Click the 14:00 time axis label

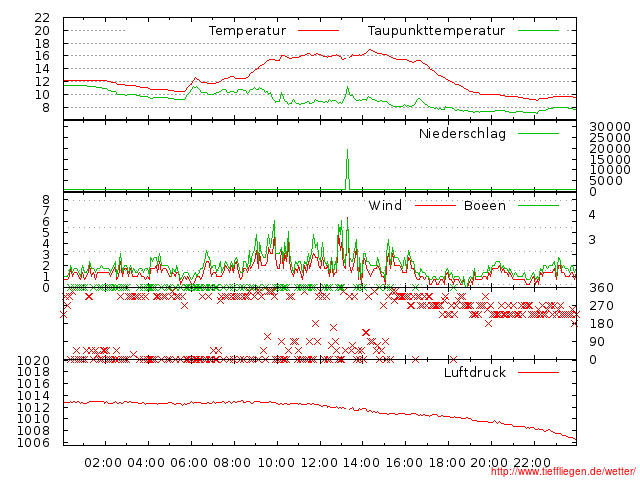pyautogui.click(x=361, y=463)
